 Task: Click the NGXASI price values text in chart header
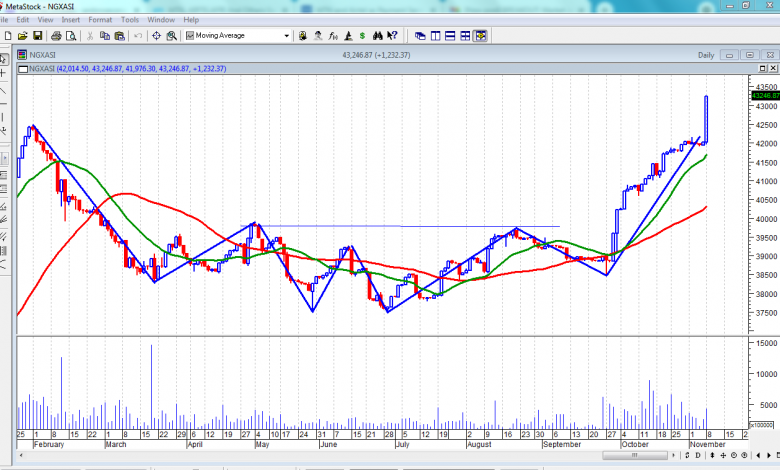click(x=141, y=69)
